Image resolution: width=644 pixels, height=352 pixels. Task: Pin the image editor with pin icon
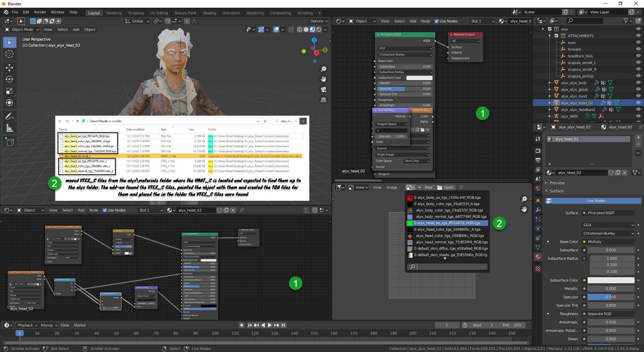tap(461, 187)
